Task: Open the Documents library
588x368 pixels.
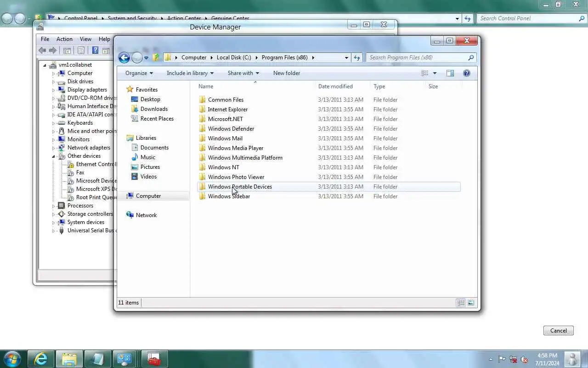Action: coord(154,148)
